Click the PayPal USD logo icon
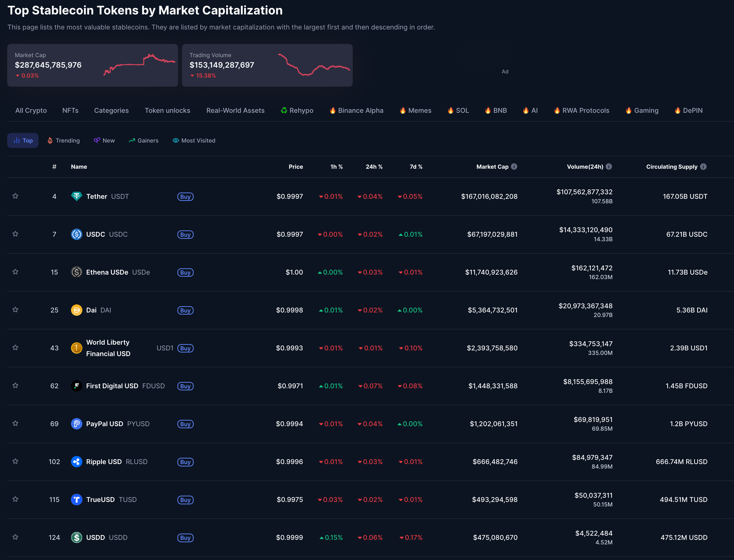Viewport: 734px width, 560px height. tap(76, 424)
